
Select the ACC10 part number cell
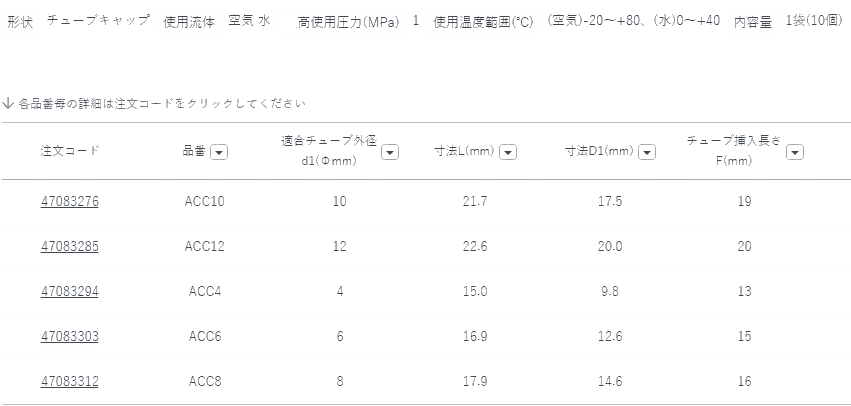coord(205,202)
